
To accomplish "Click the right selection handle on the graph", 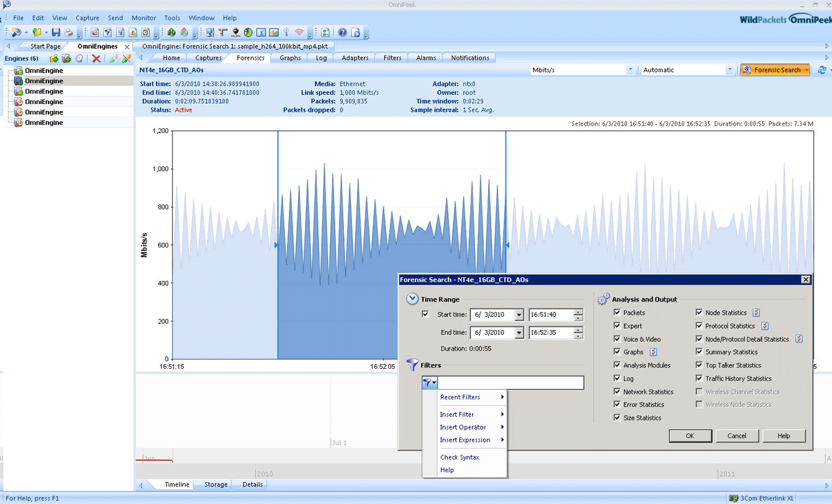I will [x=507, y=245].
